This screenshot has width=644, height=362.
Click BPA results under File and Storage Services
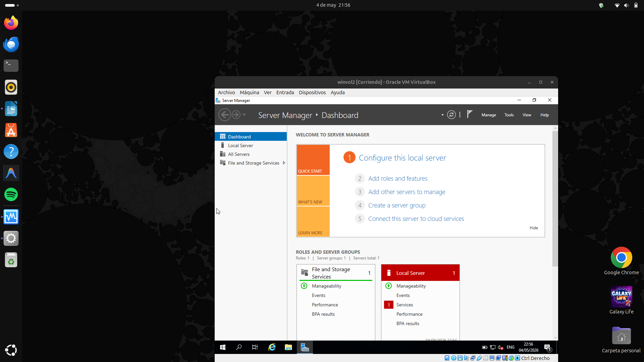(x=323, y=314)
